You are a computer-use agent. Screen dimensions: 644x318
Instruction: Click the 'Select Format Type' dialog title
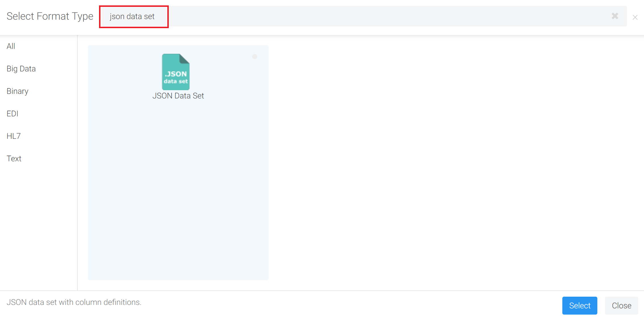pyautogui.click(x=50, y=16)
